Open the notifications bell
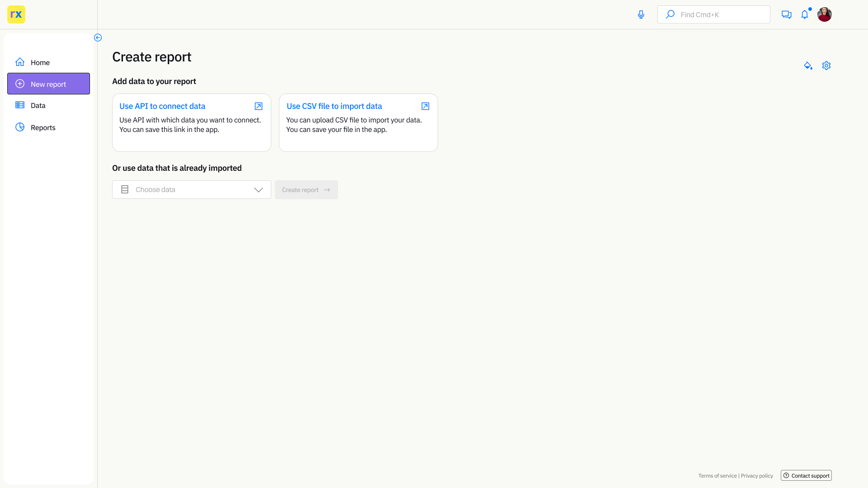 pos(805,14)
